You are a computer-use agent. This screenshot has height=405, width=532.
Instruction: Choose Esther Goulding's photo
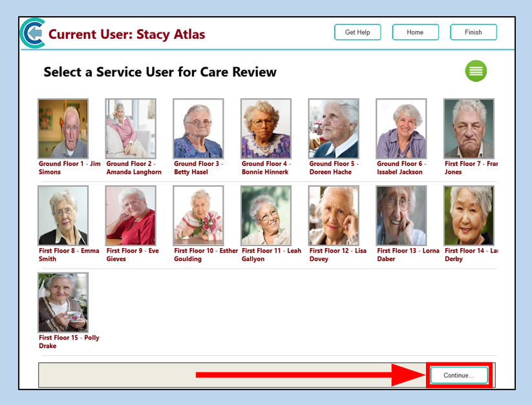(198, 216)
